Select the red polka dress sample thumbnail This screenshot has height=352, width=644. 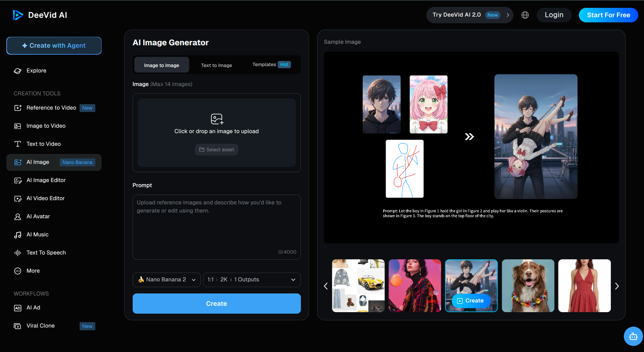[584, 286]
